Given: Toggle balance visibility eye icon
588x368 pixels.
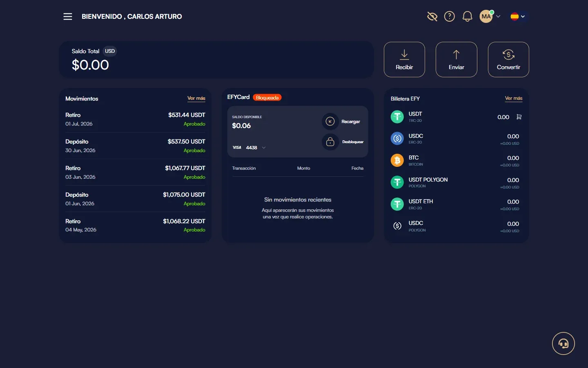Looking at the screenshot, I should [432, 16].
